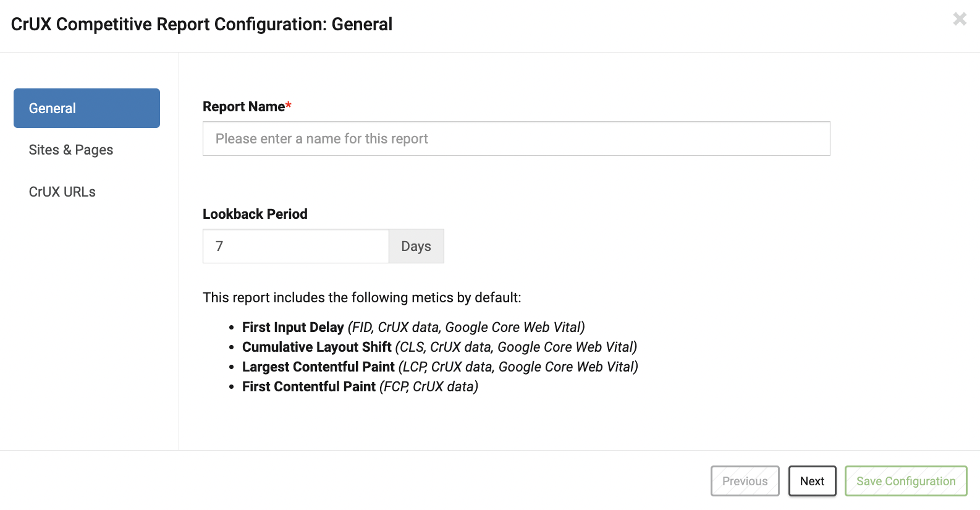
Task: Click the Report Name label
Action: (x=243, y=106)
